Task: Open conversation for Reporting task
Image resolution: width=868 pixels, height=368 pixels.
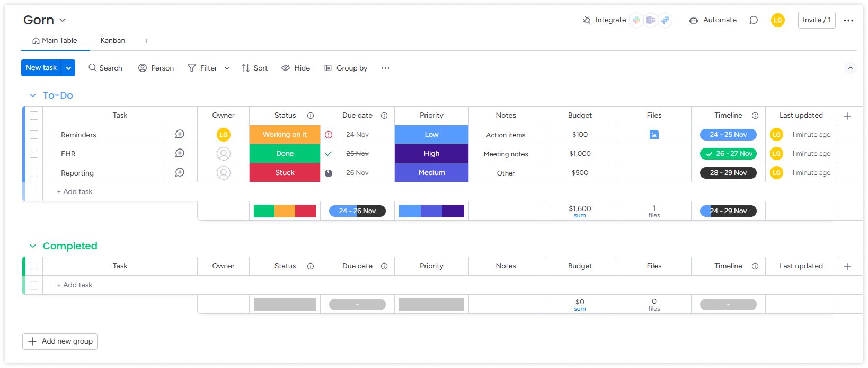Action: pyautogui.click(x=180, y=172)
